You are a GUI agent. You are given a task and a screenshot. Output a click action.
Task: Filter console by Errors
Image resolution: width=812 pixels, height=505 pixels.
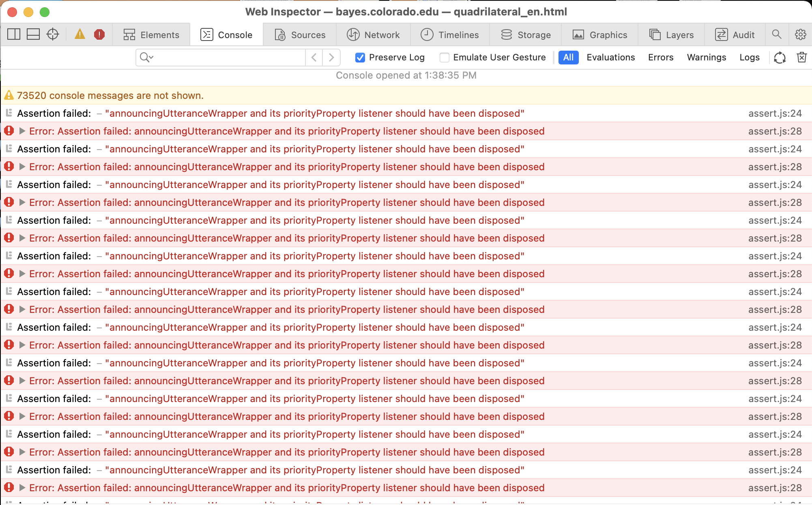[660, 58]
